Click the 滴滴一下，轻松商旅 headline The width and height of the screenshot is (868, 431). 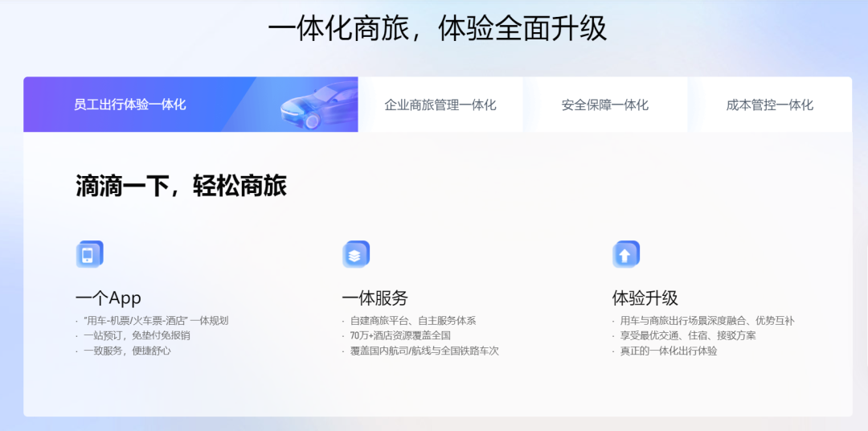pyautogui.click(x=181, y=186)
